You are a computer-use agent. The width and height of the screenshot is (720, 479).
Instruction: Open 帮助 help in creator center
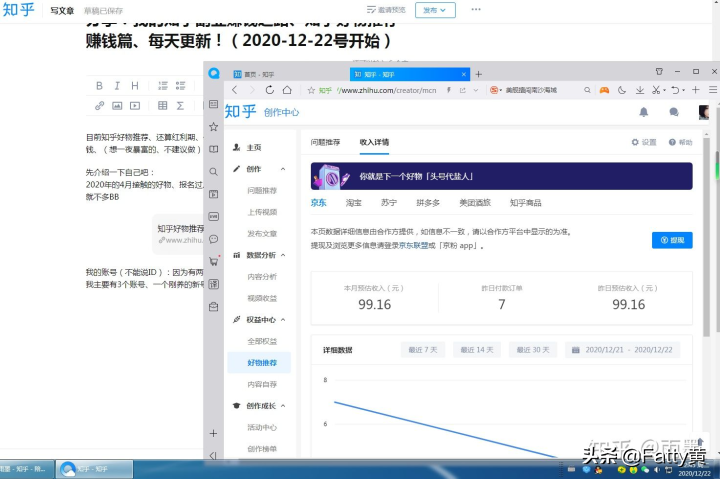681,142
